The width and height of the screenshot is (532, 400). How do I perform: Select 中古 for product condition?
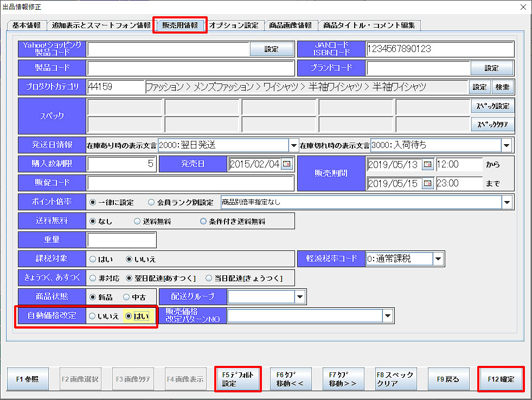[x=126, y=297]
